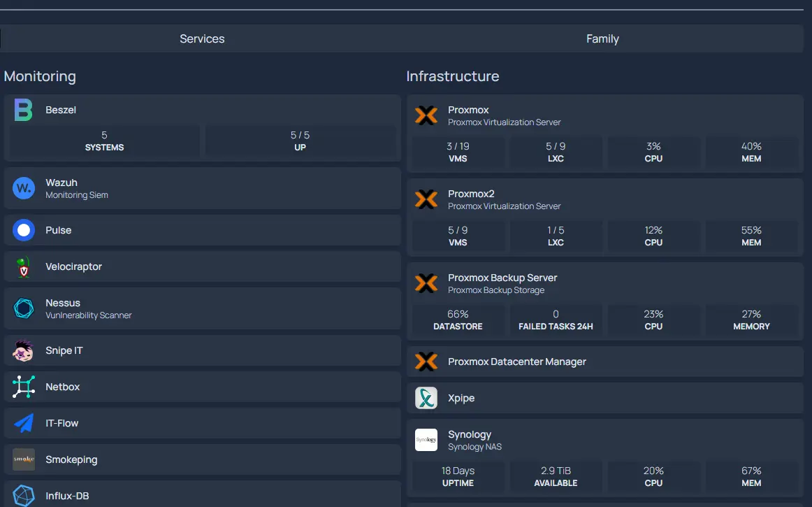
Task: Launch the Pulse service
Action: pos(59,230)
